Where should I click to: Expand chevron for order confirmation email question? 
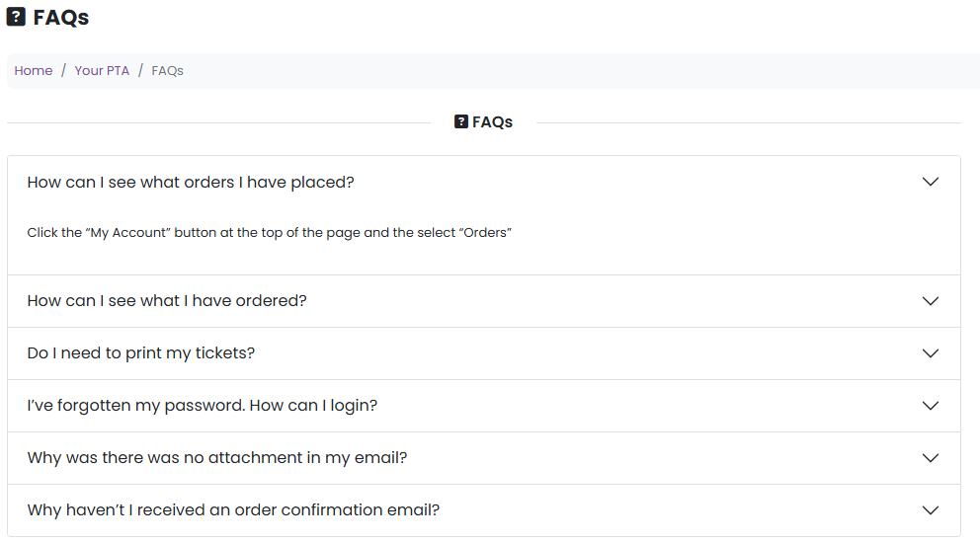coord(930,510)
